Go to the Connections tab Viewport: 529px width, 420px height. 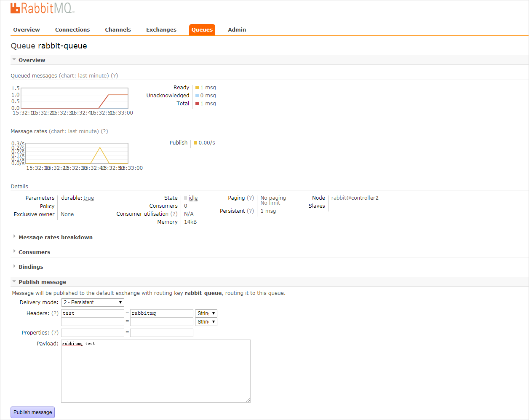point(72,30)
